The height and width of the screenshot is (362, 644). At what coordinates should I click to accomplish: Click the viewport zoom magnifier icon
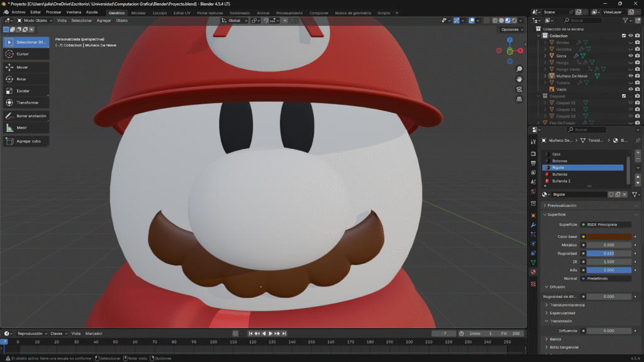point(519,69)
